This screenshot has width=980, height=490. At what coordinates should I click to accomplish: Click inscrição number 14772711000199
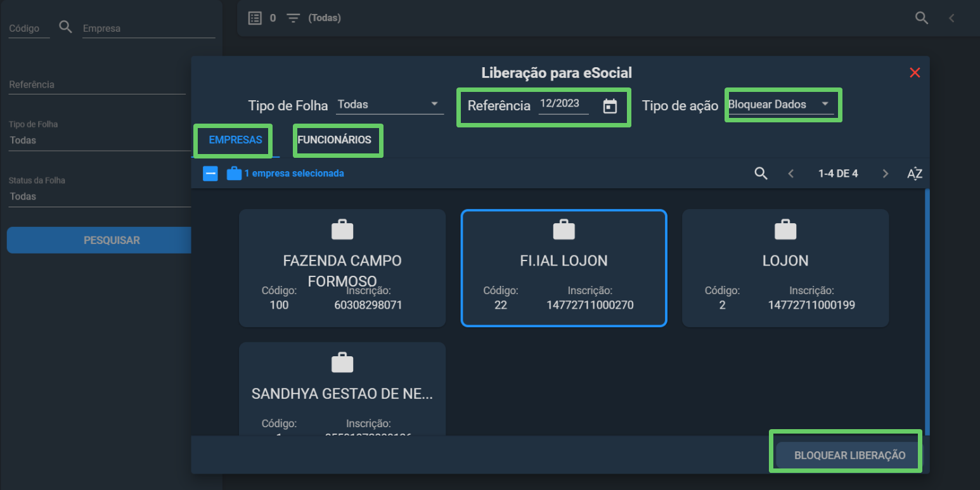[811, 305]
